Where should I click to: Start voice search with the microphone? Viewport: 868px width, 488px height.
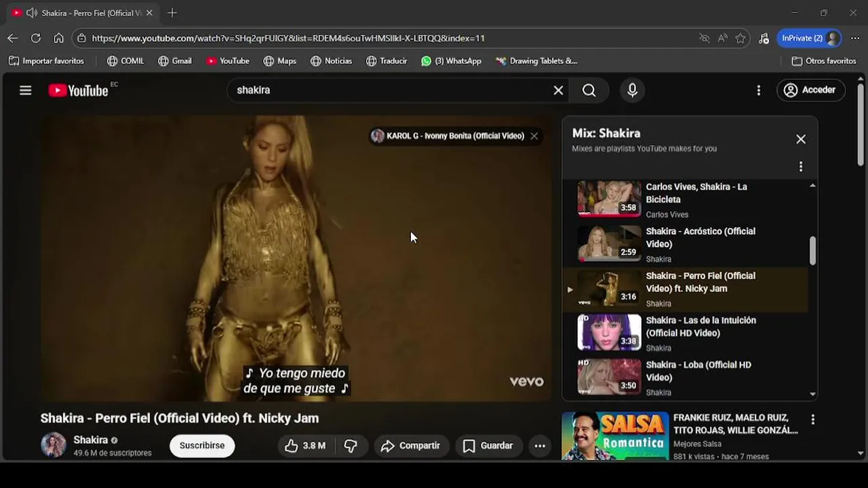click(632, 90)
